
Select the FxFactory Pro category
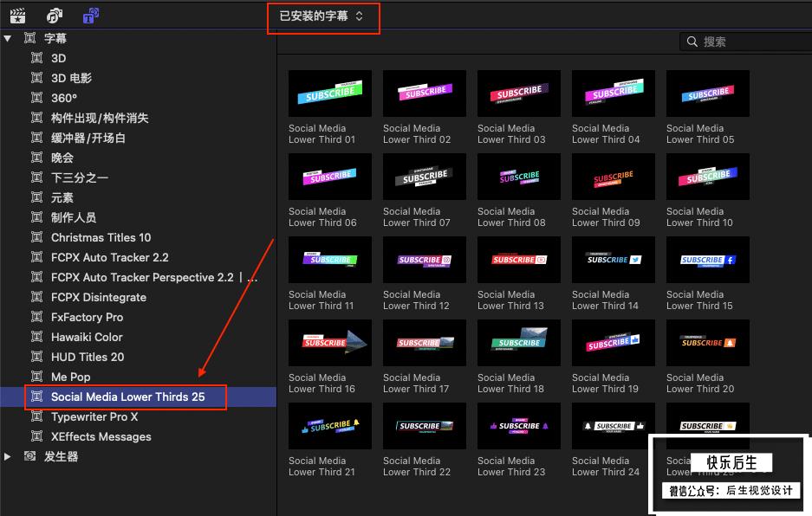point(87,317)
